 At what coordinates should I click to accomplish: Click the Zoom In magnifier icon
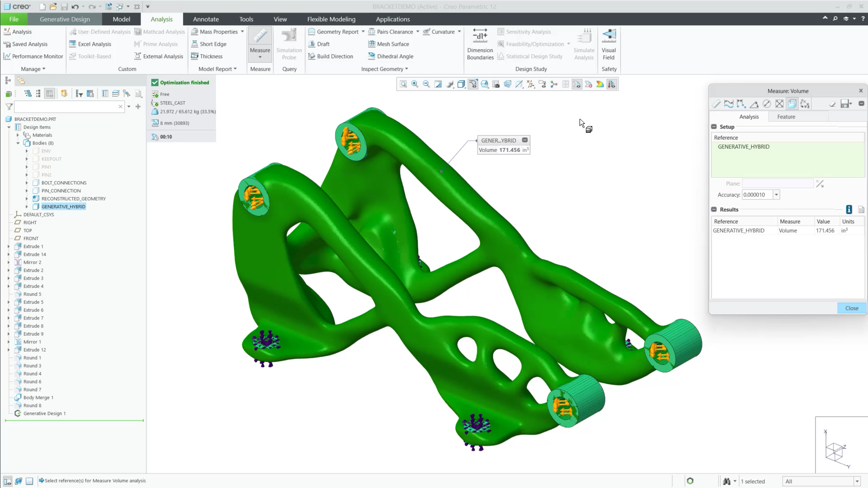tap(415, 84)
